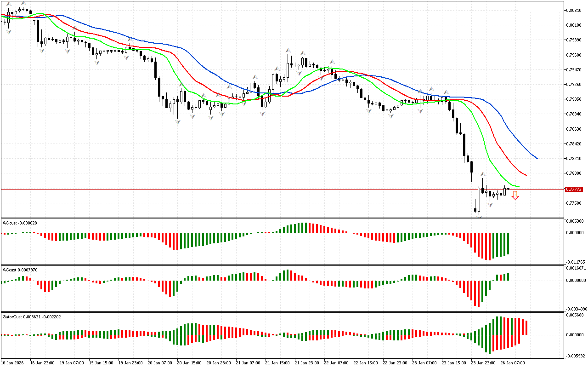The height and width of the screenshot is (368, 588).
Task: Click the AOcust indicator label
Action: [x=20, y=223]
